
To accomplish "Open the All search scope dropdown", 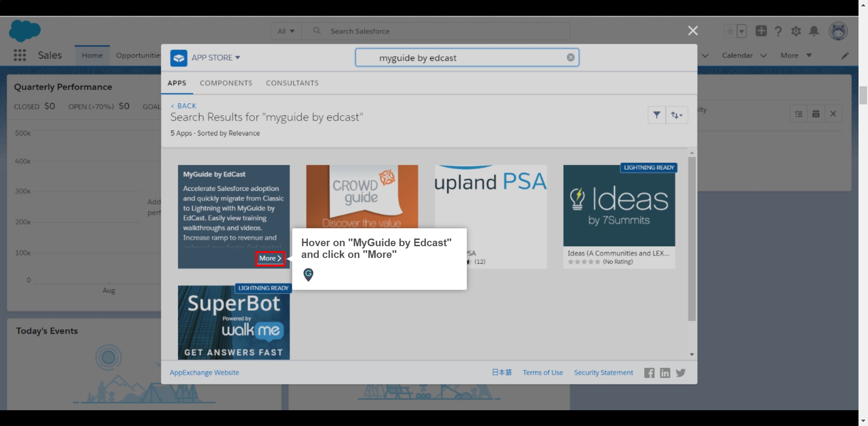I will (x=286, y=31).
